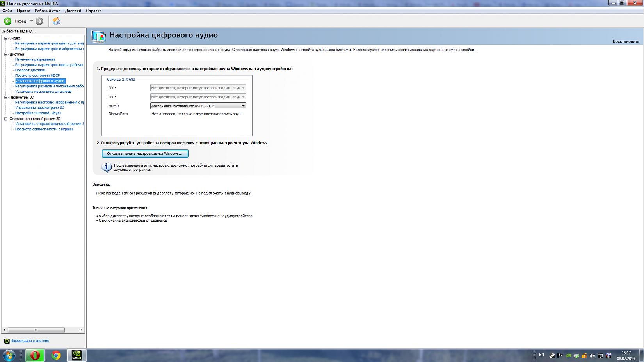Open the Файл menu

pos(7,11)
